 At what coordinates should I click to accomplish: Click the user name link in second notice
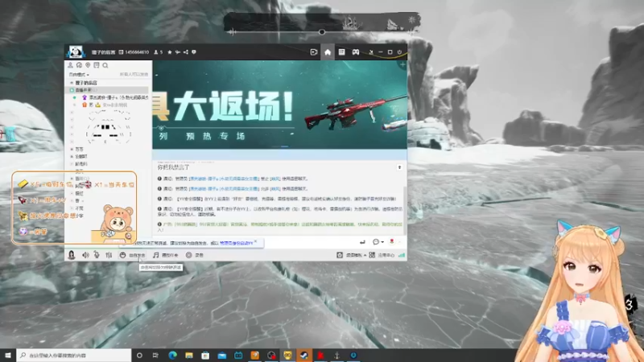[275, 189]
